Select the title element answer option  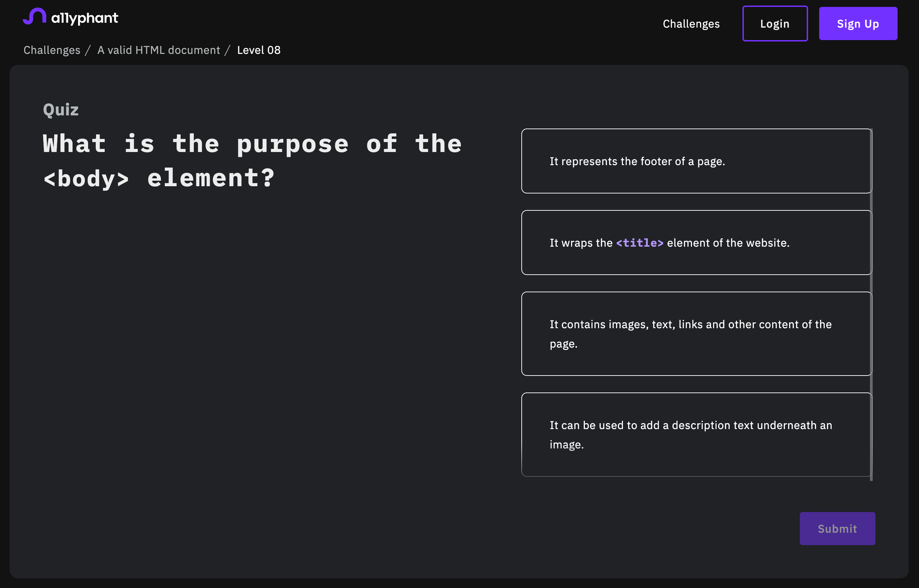tap(697, 243)
